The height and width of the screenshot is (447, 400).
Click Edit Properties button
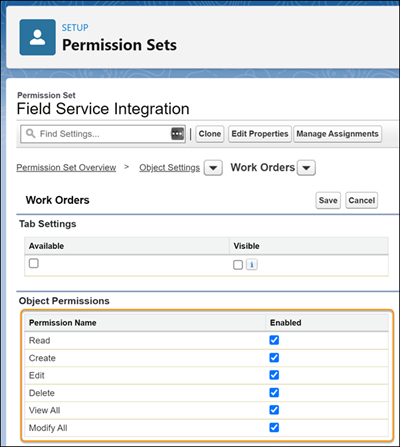pos(260,134)
